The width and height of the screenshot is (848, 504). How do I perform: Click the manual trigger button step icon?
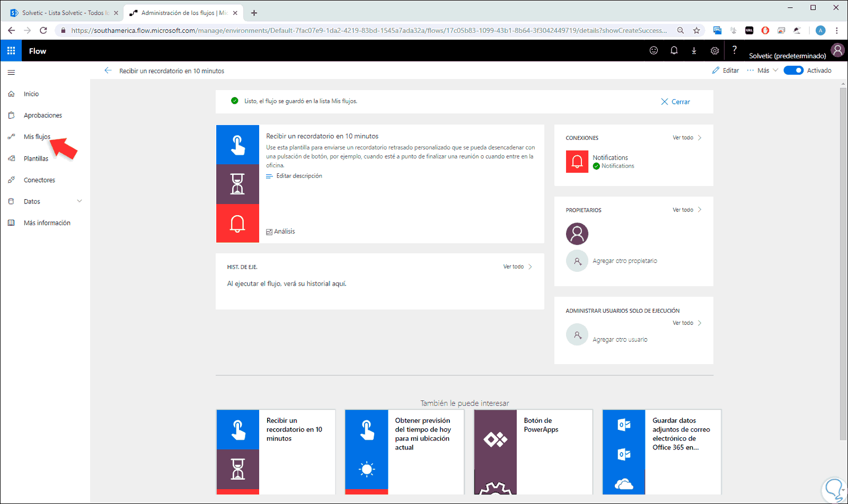point(237,145)
